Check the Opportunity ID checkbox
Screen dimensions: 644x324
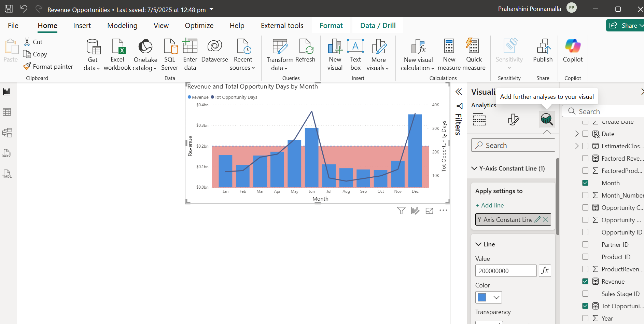coord(585,232)
